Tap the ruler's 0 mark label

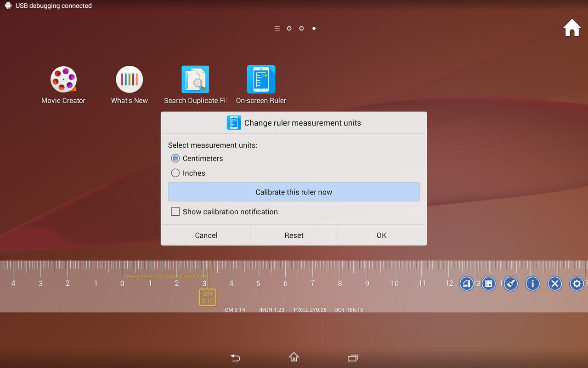(122, 283)
